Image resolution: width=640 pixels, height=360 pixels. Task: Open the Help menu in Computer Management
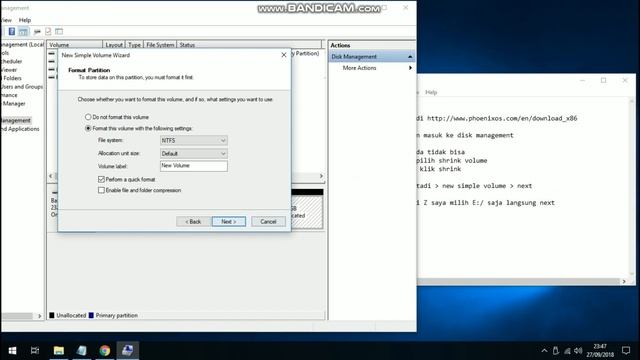coord(24,20)
